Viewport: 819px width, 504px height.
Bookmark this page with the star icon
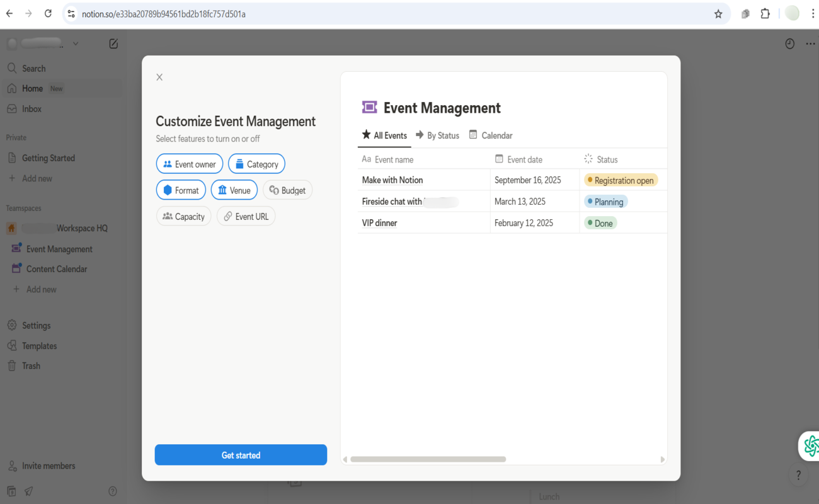(718, 14)
